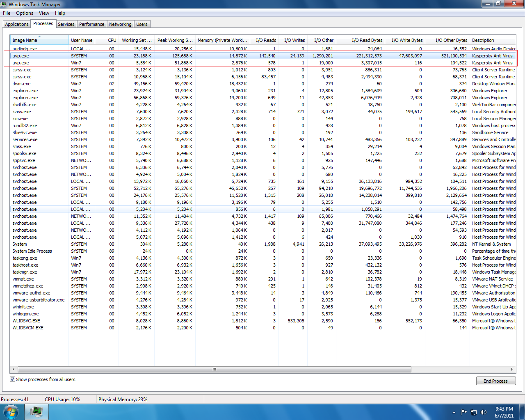Select the vmware-authd.exe process
Viewport: 525px width, 420px height.
[x=263, y=293]
